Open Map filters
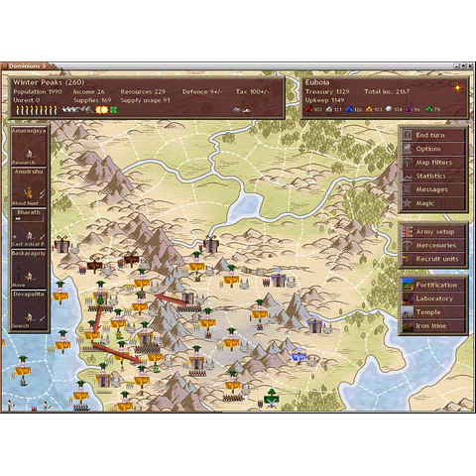The height and width of the screenshot is (476, 476). tap(432, 163)
